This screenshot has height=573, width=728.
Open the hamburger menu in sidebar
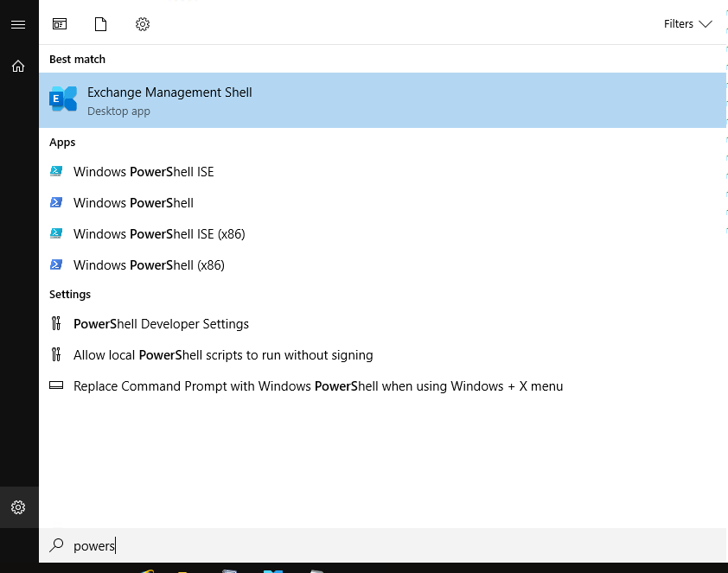18,24
